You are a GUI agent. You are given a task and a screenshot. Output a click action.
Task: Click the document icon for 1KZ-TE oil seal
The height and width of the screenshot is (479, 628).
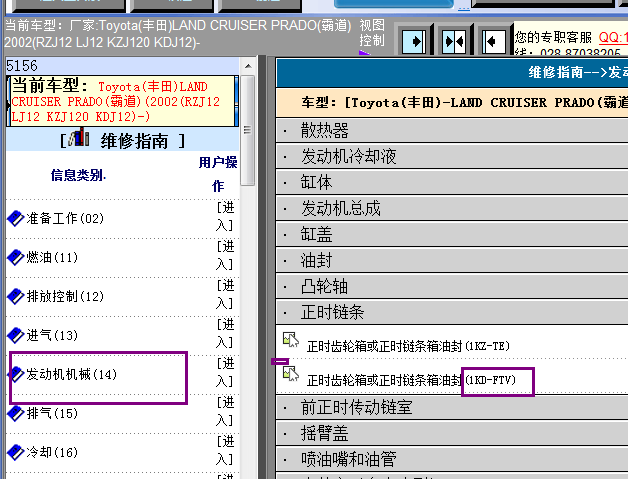pos(291,340)
